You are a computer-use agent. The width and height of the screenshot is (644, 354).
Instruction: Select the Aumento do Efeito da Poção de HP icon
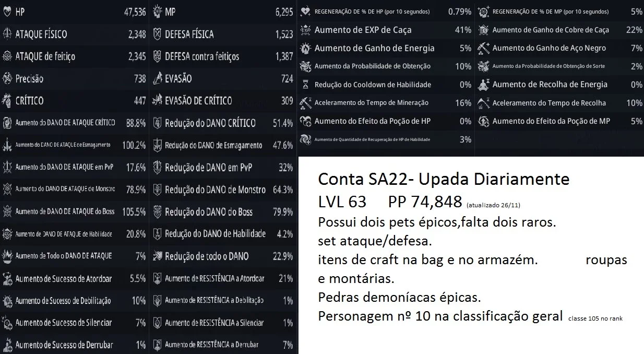(306, 121)
